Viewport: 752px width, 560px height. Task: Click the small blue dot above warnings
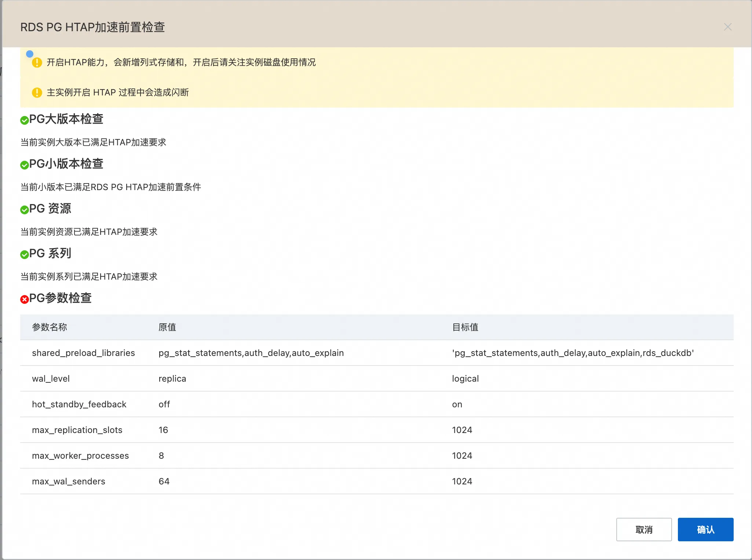[x=30, y=54]
